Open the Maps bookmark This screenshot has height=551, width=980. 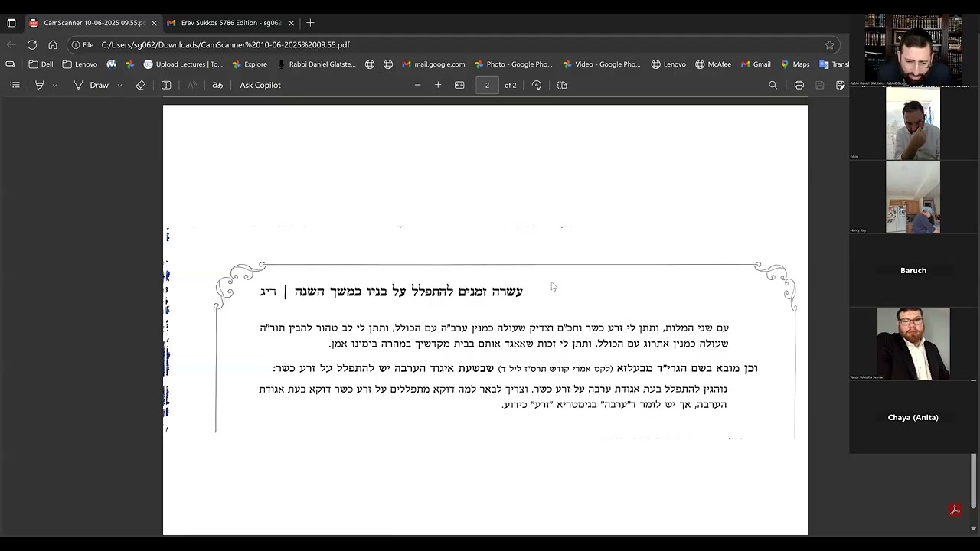(795, 64)
